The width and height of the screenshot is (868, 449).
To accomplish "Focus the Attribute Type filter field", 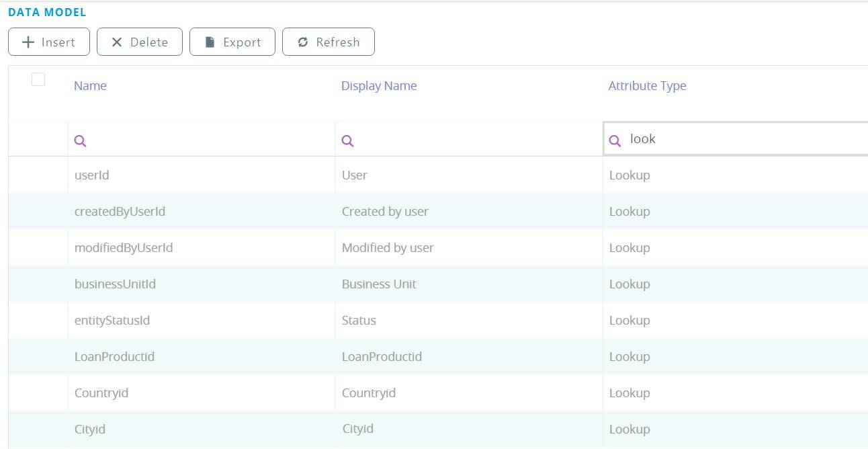I will [739, 139].
